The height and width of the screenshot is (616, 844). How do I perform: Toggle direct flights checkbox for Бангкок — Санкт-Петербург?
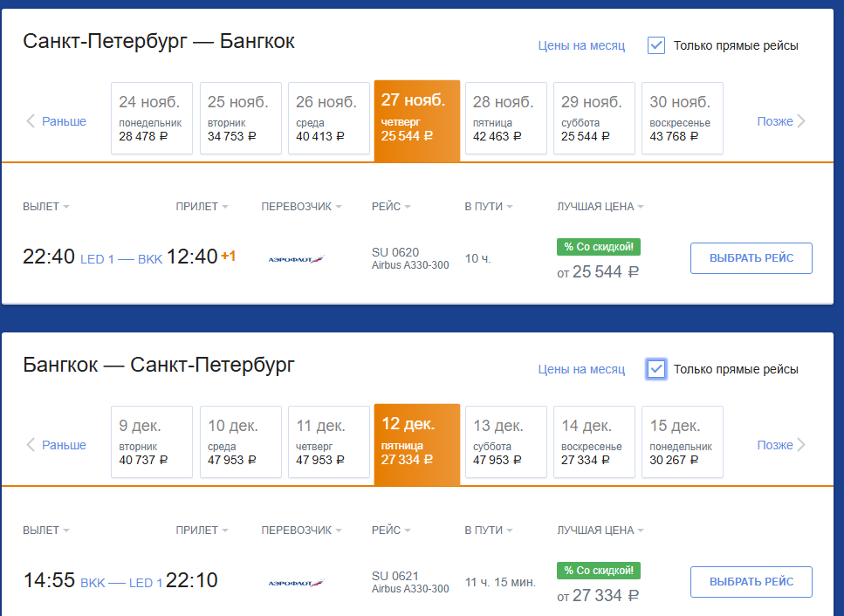(656, 369)
